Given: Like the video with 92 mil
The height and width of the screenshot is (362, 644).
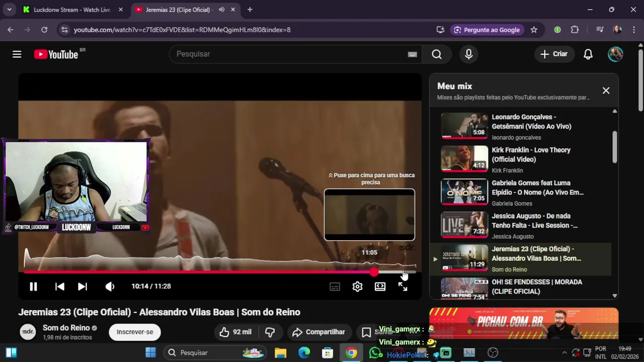Looking at the screenshot, I should (235, 332).
